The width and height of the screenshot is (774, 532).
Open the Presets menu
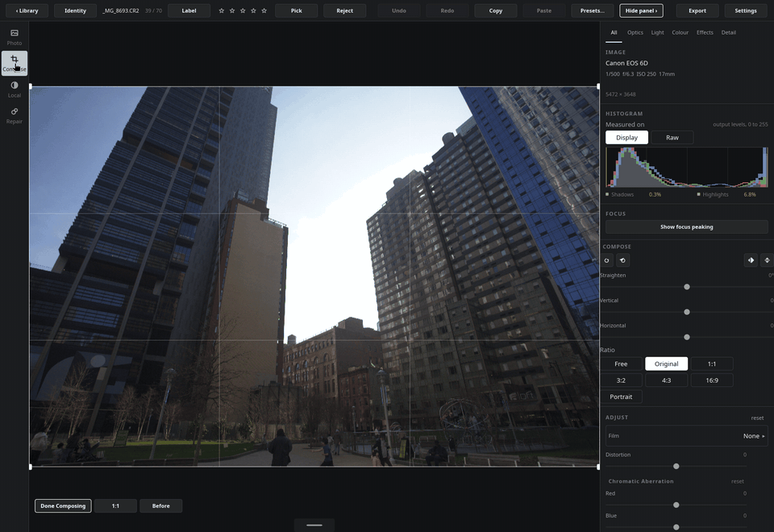pos(593,10)
